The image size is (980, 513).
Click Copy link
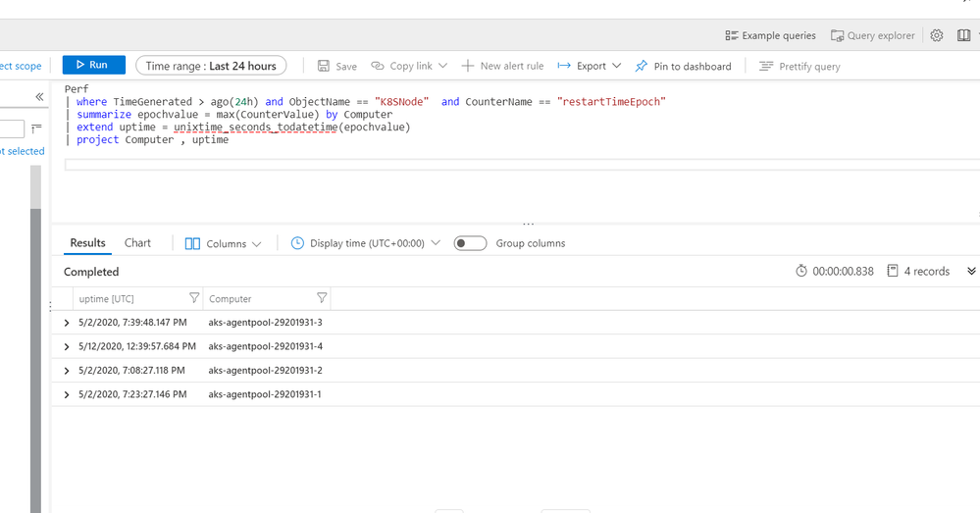point(402,66)
